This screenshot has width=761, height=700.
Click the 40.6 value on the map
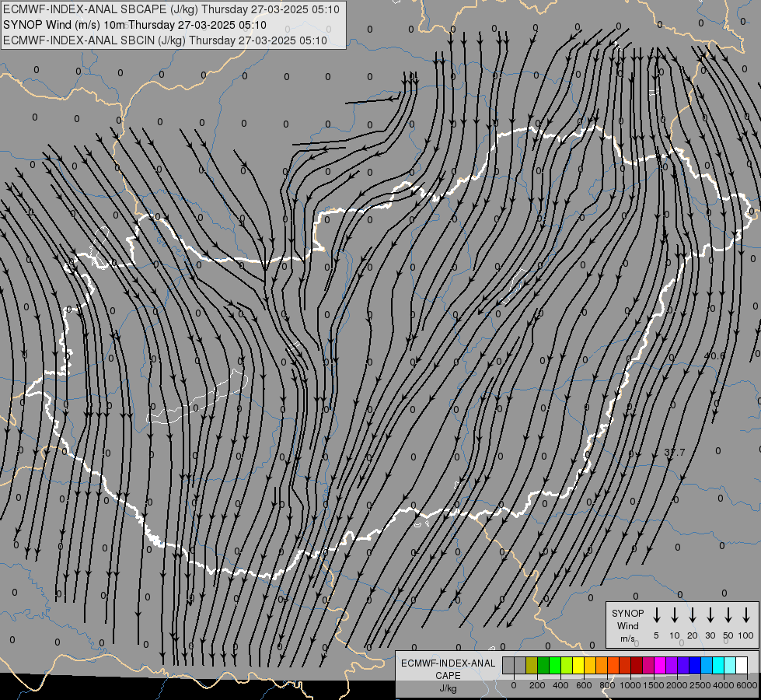pyautogui.click(x=714, y=355)
